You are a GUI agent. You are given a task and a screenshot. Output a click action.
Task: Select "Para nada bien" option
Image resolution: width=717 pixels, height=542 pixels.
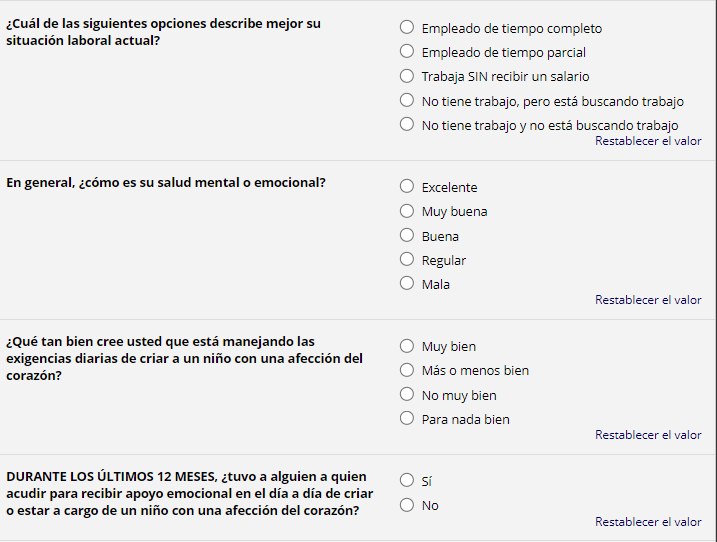(406, 419)
